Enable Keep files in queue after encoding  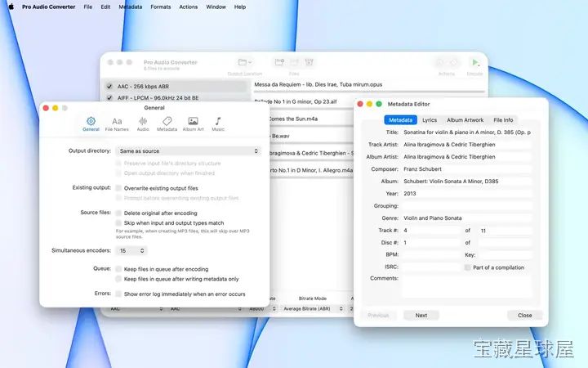tap(118, 269)
